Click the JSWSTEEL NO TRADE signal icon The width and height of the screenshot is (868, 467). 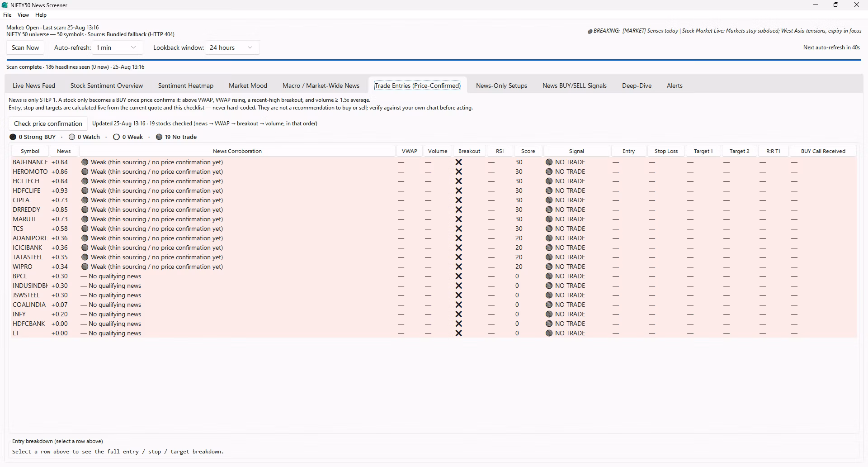click(x=549, y=295)
